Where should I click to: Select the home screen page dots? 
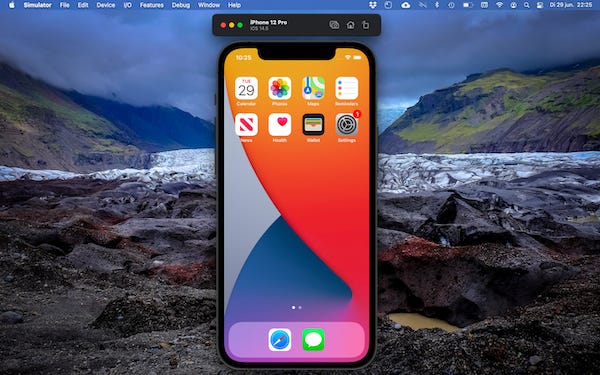[297, 307]
